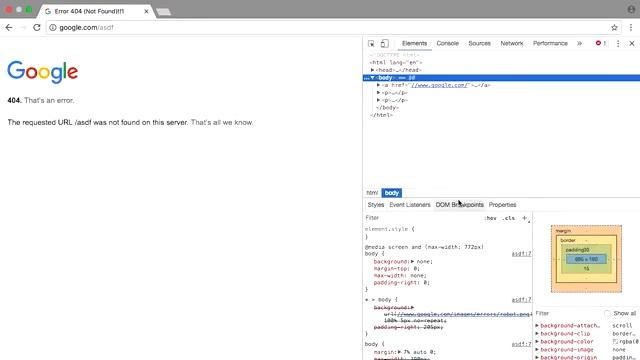Show more DevTools tabs chevron
This screenshot has width=640, height=360.
pos(579,43)
